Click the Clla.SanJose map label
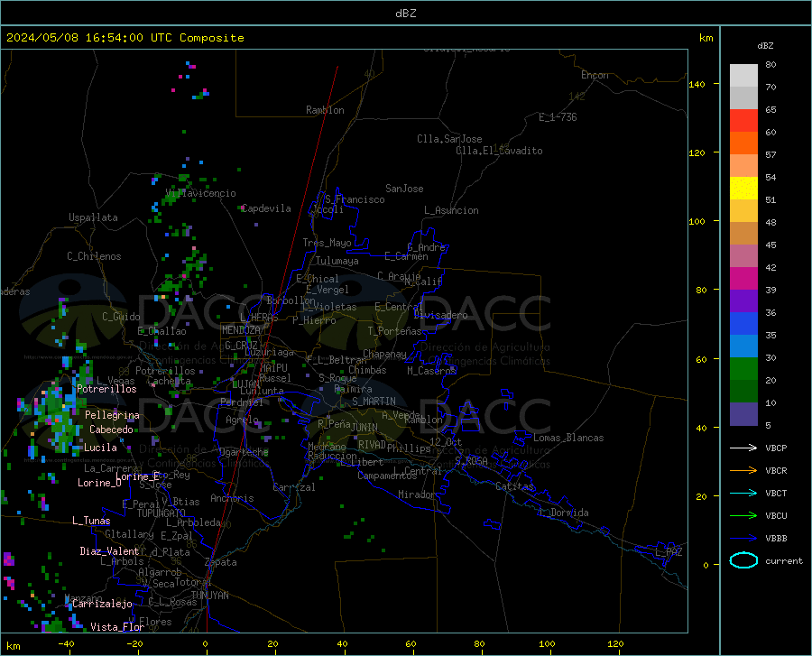This screenshot has height=656, width=812. pos(449,139)
